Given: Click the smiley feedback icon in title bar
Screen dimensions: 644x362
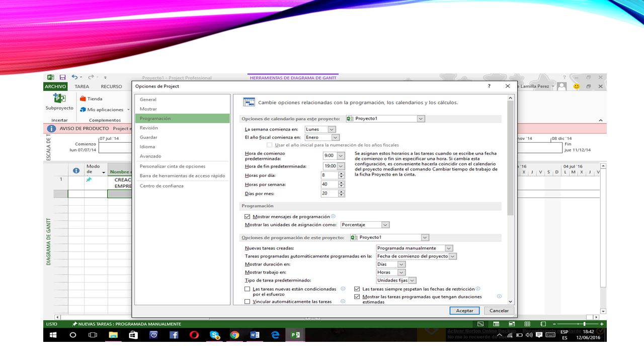Looking at the screenshot, I should tap(577, 86).
